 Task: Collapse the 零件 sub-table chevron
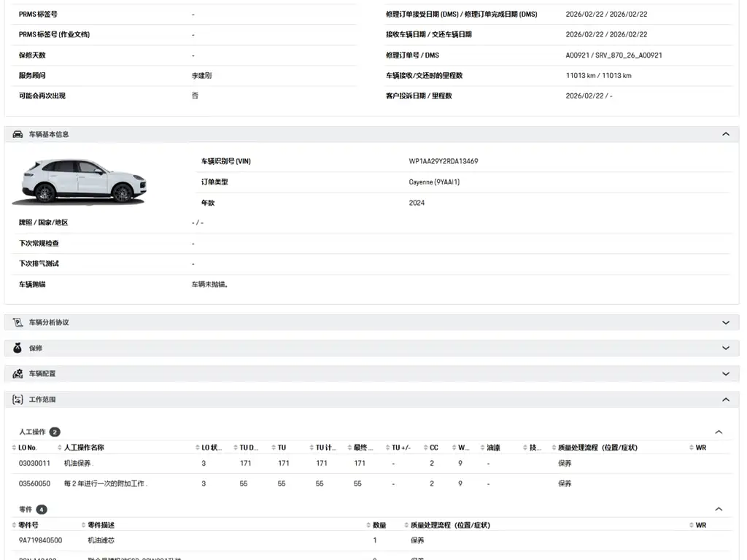719,509
